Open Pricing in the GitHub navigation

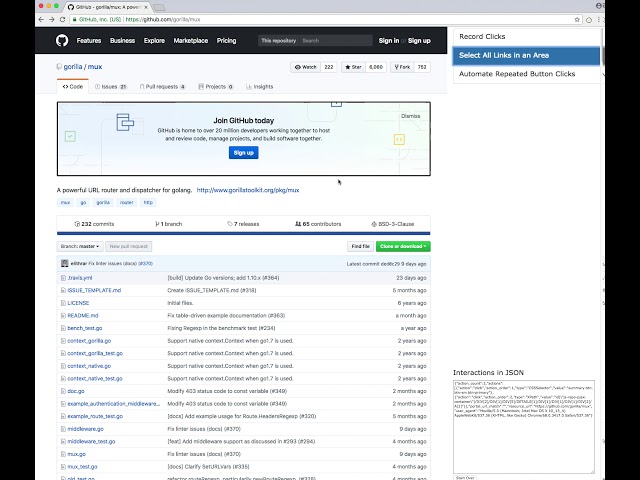click(x=226, y=40)
